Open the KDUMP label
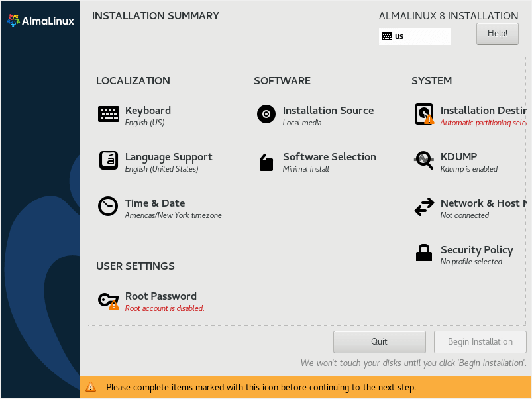This screenshot has height=399, width=532. click(x=458, y=156)
